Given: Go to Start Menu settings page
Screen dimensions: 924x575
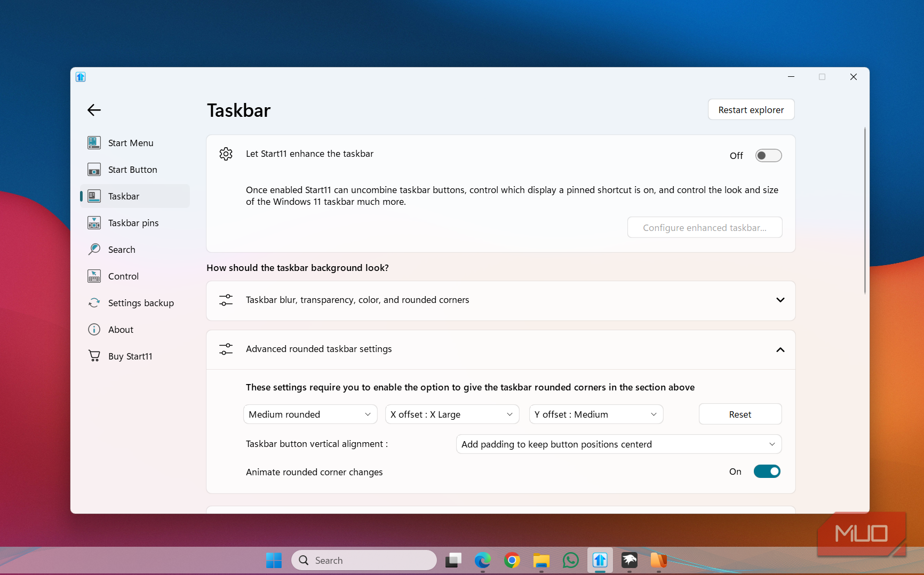Looking at the screenshot, I should (x=135, y=143).
